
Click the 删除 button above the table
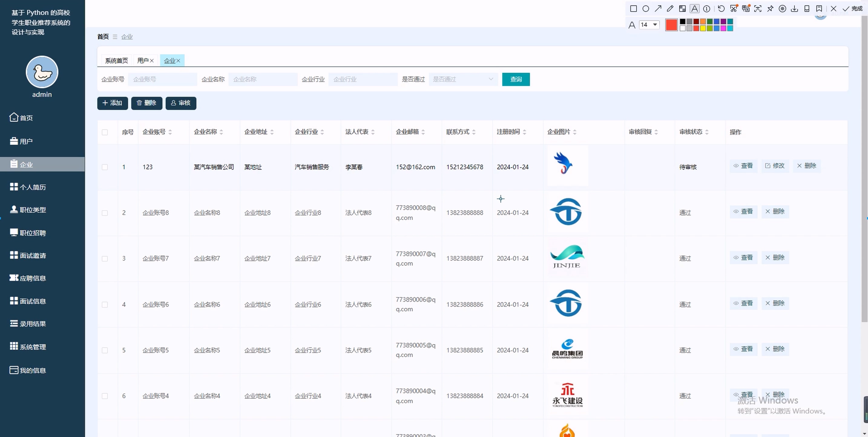tap(146, 103)
